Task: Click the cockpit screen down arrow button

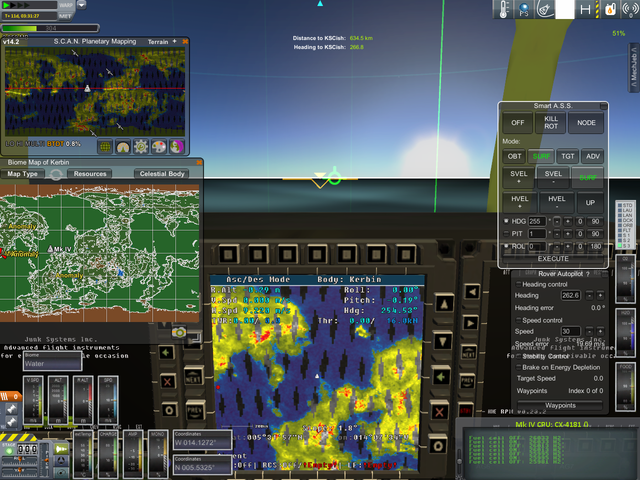Action: click(x=443, y=341)
